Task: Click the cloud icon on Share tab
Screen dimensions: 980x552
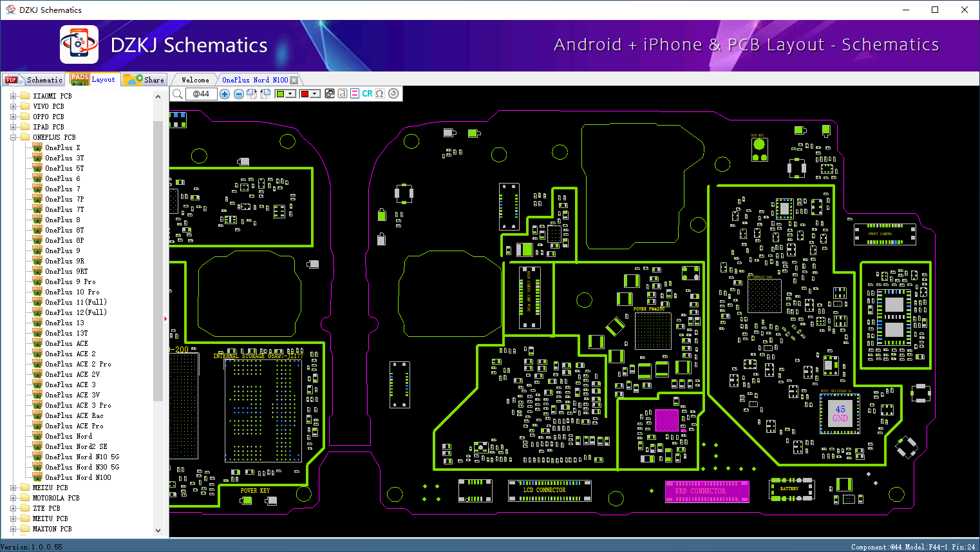Action: pos(133,79)
